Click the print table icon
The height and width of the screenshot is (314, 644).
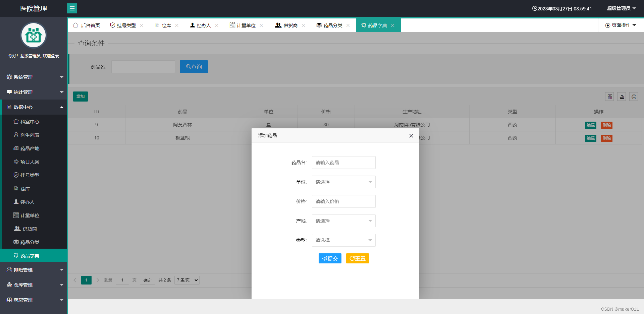(634, 97)
